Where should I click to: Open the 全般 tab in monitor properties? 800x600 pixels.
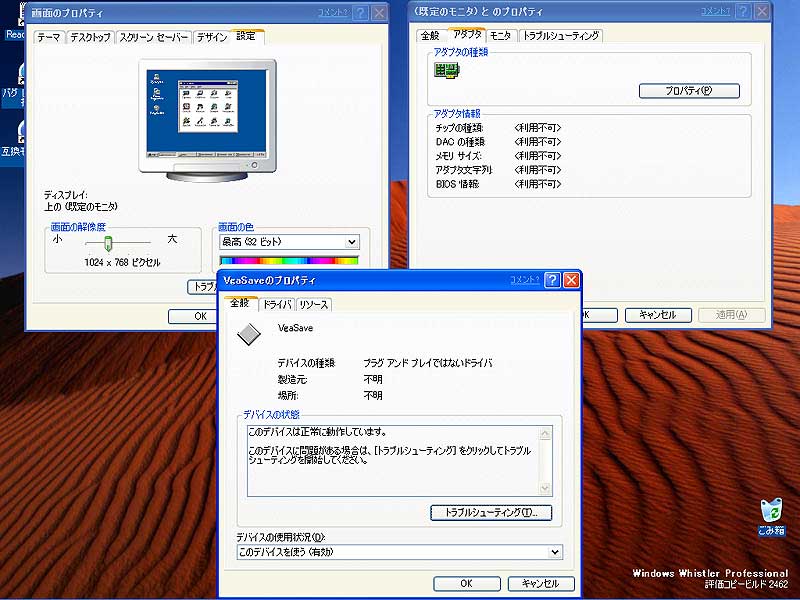pyautogui.click(x=430, y=36)
